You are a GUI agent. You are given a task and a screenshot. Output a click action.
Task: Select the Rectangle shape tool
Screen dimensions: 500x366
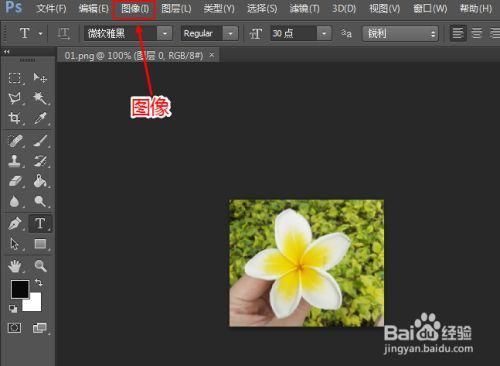[x=40, y=244]
